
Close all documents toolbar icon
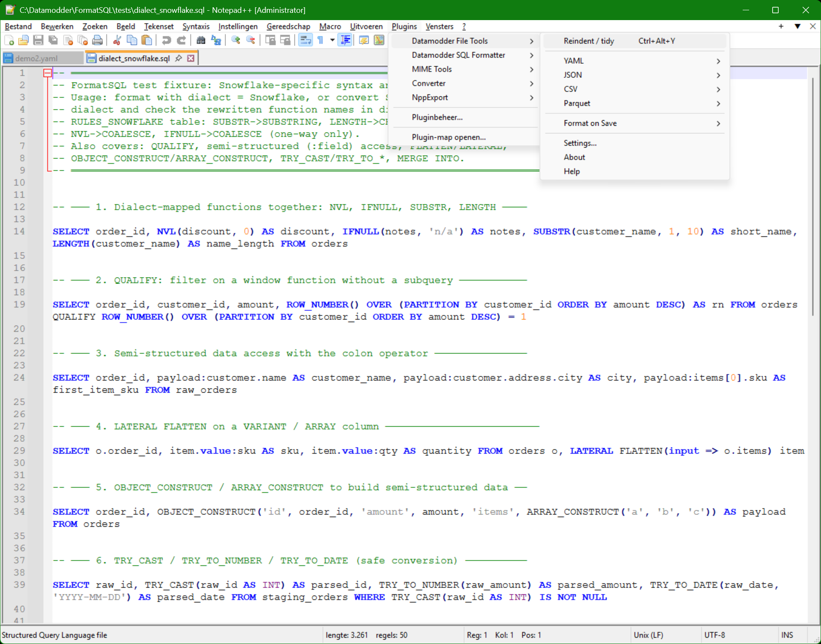[x=83, y=40]
